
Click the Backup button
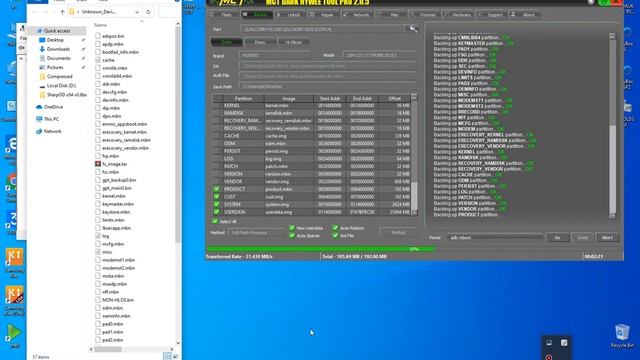(398, 233)
